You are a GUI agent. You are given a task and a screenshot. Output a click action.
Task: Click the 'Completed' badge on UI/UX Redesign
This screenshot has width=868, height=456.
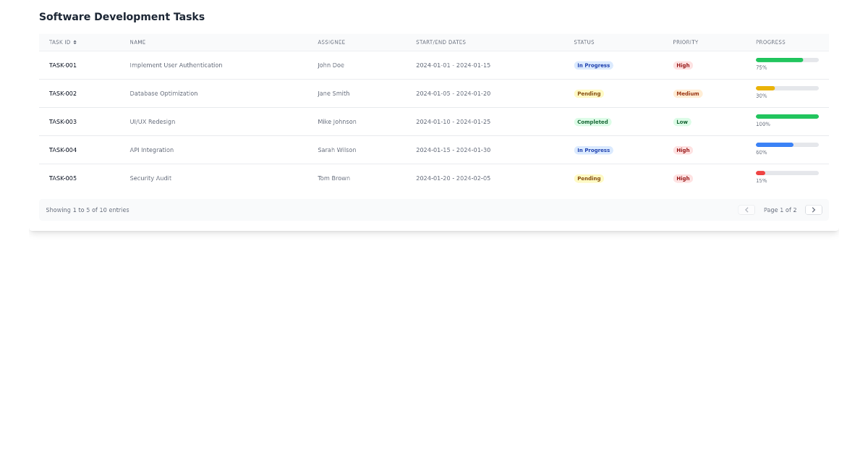click(592, 122)
